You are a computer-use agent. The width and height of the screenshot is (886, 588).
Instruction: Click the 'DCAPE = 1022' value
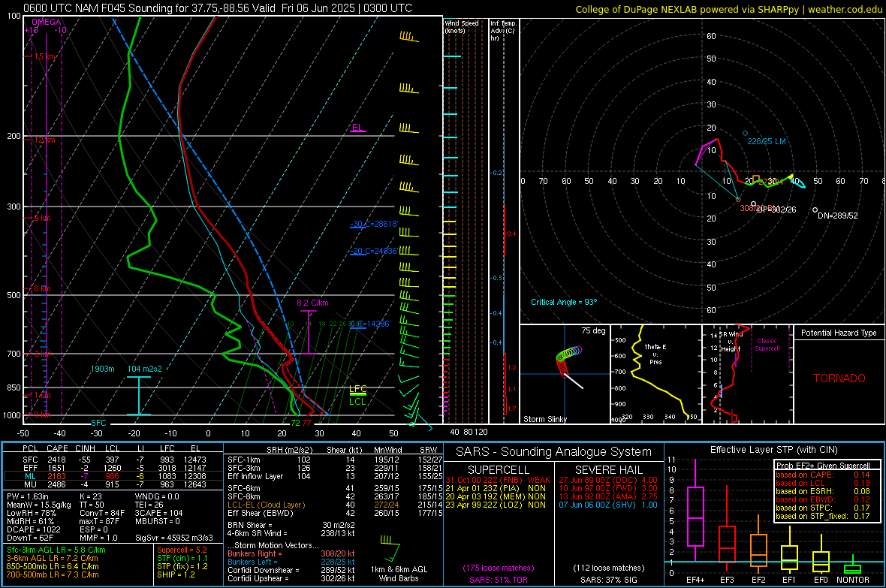34,529
